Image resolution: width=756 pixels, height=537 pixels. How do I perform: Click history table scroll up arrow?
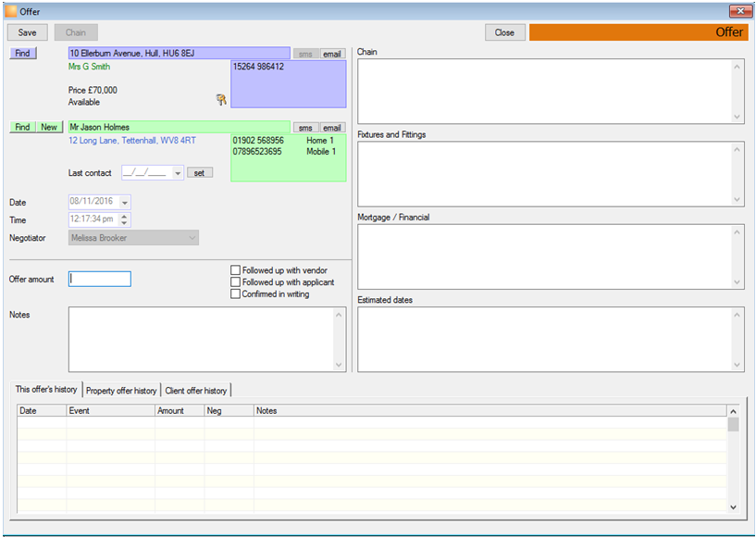click(733, 412)
